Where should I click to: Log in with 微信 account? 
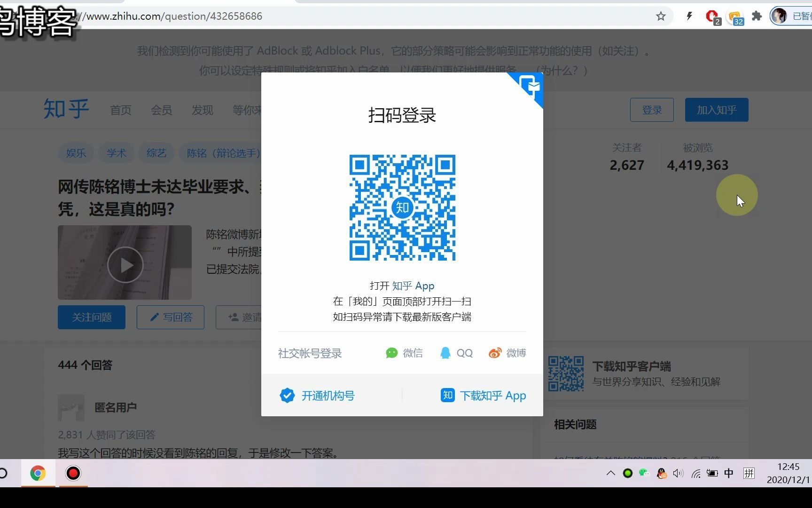(404, 353)
